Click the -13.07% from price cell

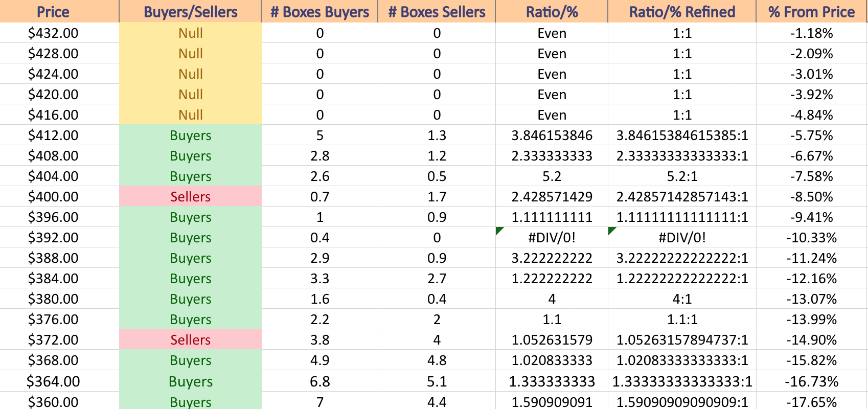click(811, 299)
